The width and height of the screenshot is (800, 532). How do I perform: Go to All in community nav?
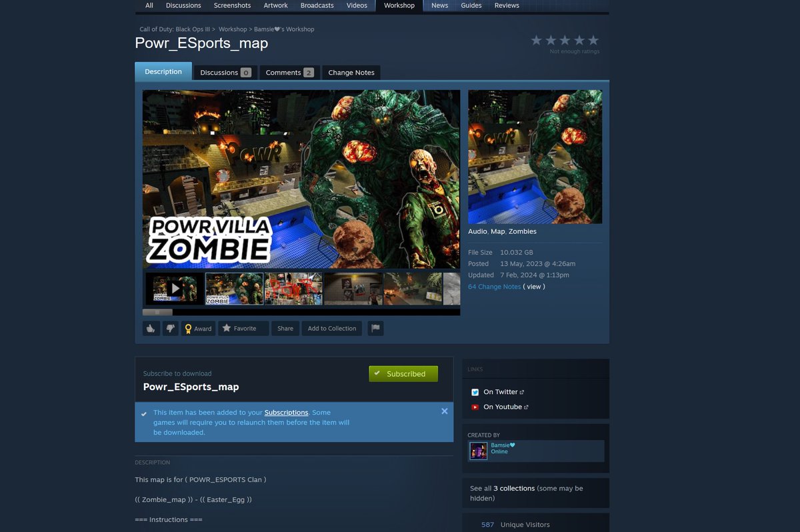(149, 5)
